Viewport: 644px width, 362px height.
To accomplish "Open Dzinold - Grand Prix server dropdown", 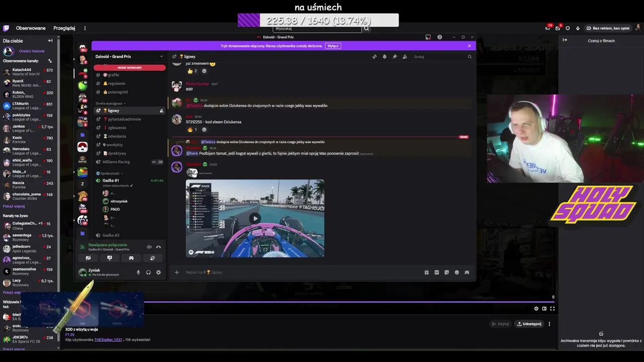I will click(129, 57).
